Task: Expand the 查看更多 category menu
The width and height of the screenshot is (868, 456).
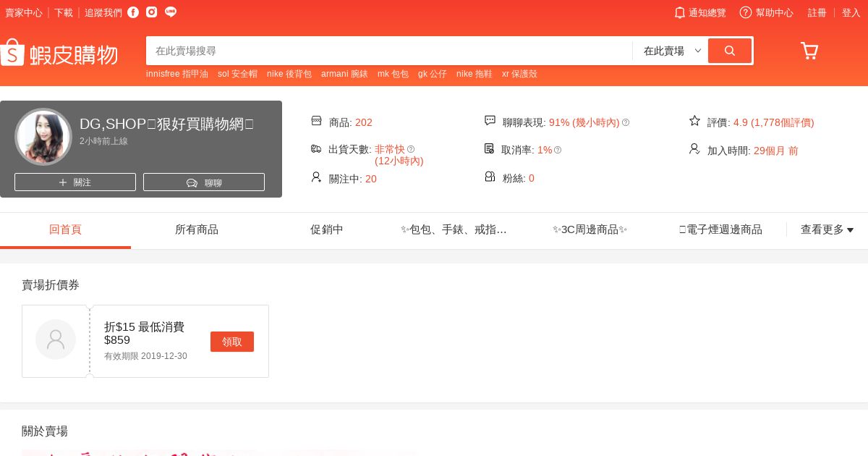Action: [x=827, y=229]
